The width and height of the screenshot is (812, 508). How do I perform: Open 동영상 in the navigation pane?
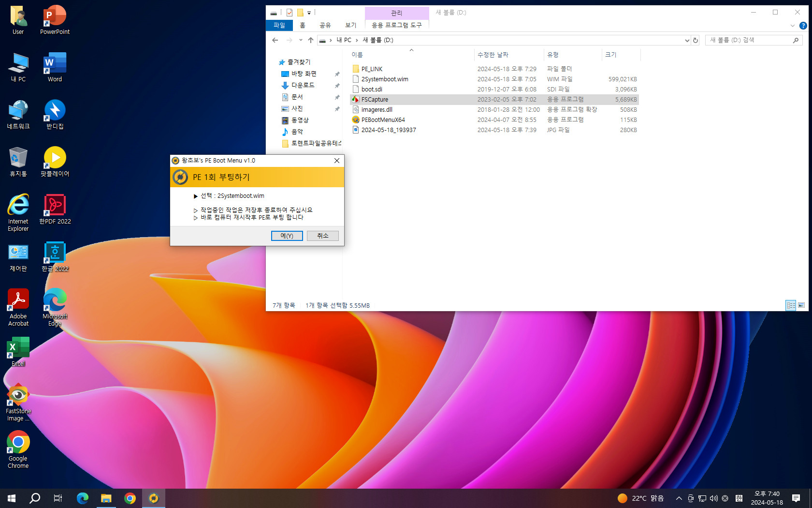point(295,120)
